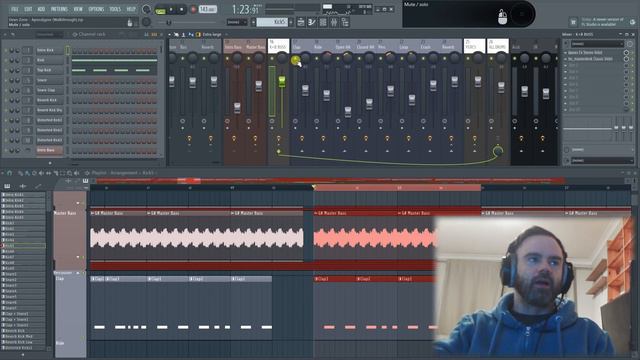Viewport: 640px width, 360px height.
Task: Open the global snap (none) dropdown
Action: coord(237,22)
